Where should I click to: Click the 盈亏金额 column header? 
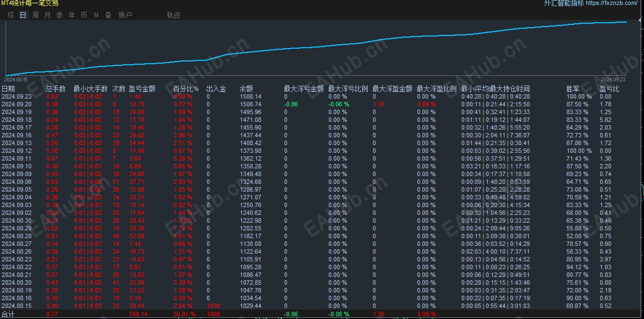(142, 89)
